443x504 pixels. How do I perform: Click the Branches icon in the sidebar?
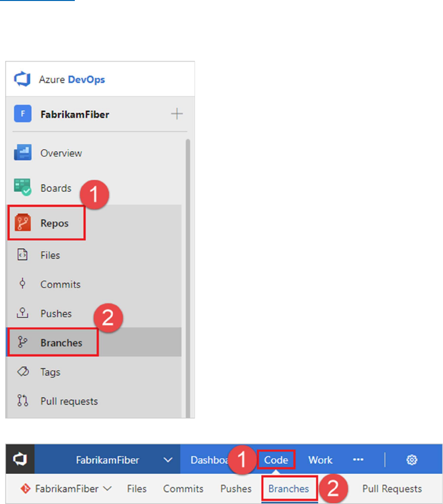pyautogui.click(x=22, y=342)
